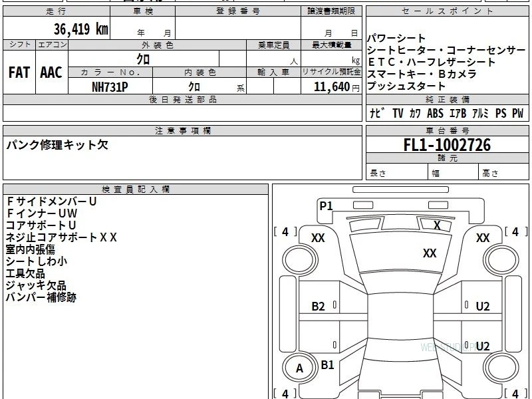Click inspector note FサイドメンバーU
The image size is (532, 399).
click(52, 201)
